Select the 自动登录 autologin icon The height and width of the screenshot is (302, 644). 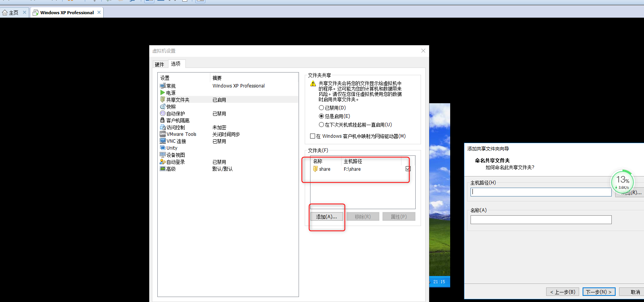163,162
